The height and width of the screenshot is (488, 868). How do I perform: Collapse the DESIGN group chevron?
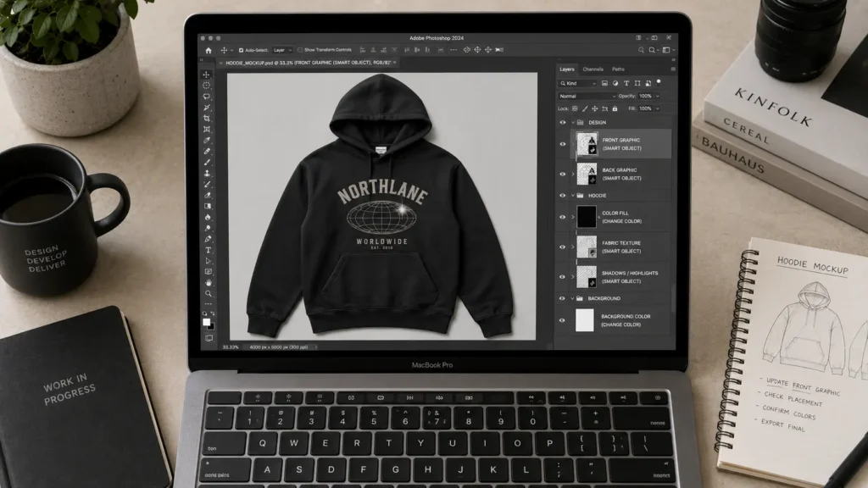pos(573,123)
